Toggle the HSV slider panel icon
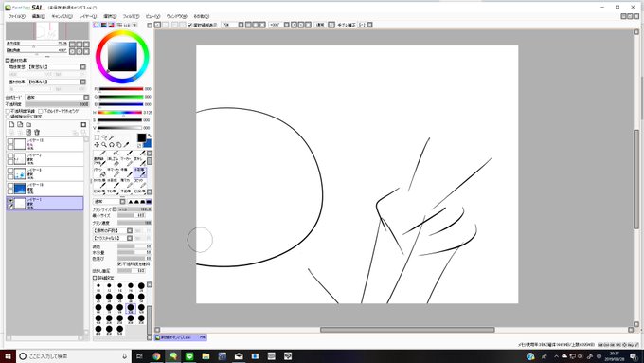 coord(111,25)
